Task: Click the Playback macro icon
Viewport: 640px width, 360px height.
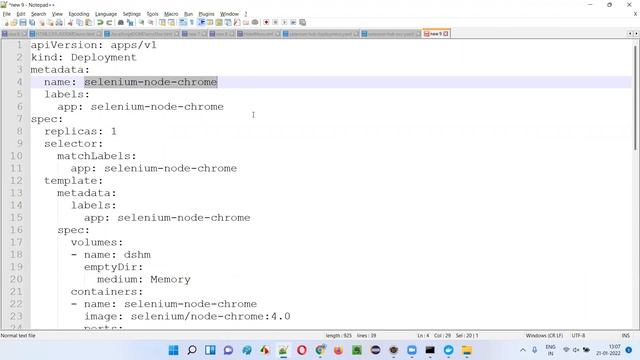Action: [x=284, y=22]
